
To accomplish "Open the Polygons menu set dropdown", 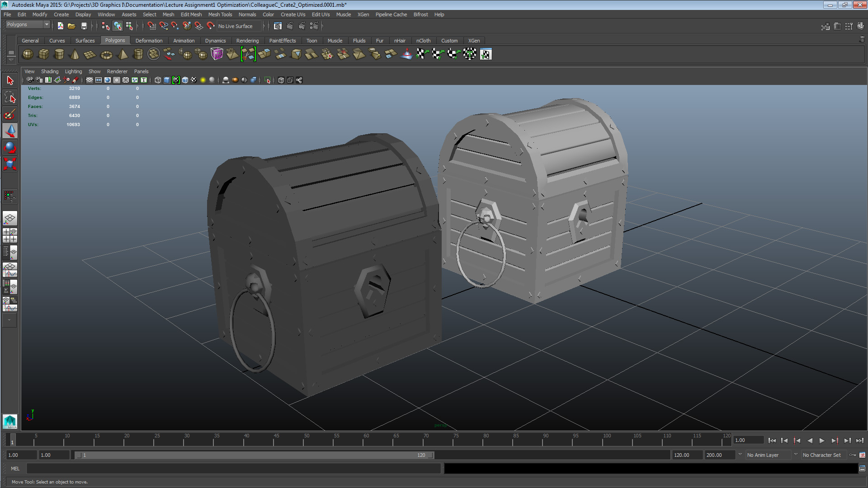I will 28,25.
